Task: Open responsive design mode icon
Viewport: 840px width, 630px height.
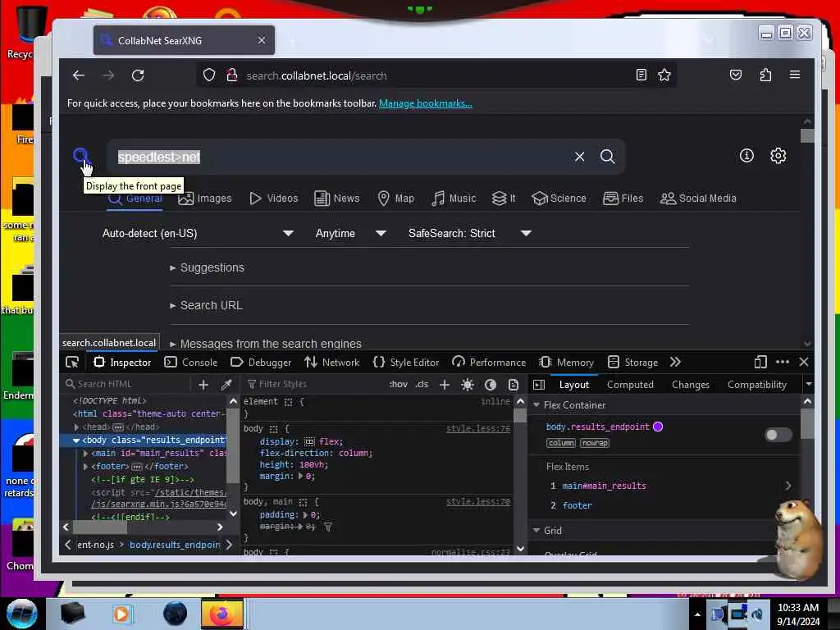Action: 760,363
